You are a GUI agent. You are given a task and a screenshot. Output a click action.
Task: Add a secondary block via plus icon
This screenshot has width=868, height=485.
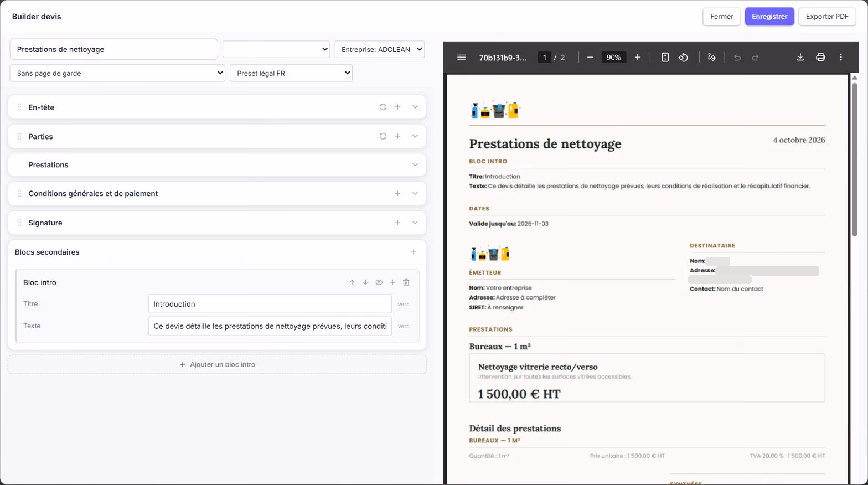[413, 252]
